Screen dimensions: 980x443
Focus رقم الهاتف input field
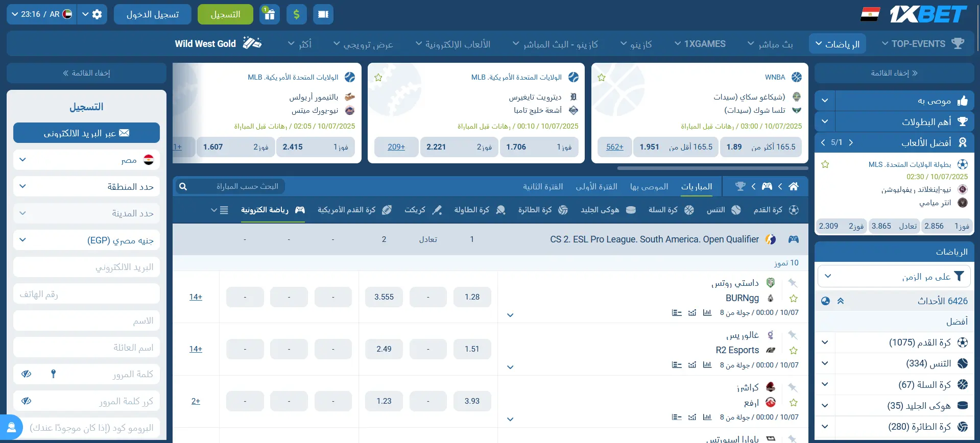pyautogui.click(x=86, y=294)
